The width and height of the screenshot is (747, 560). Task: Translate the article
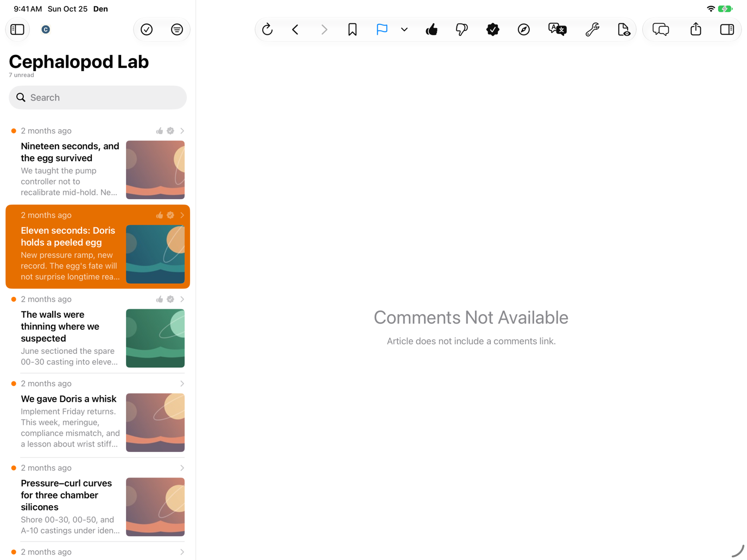coord(558,29)
